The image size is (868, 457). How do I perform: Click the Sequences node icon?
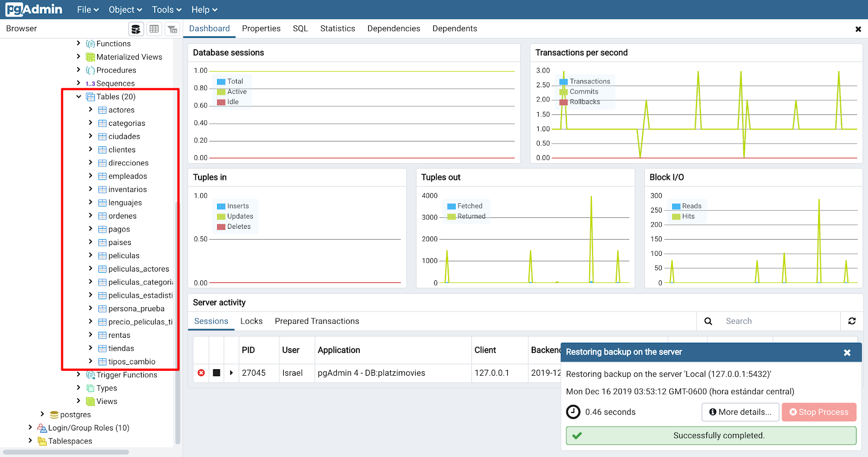[x=90, y=83]
